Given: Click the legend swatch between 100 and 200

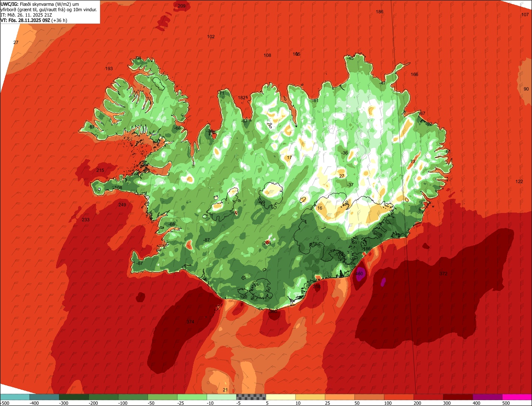Looking at the screenshot, I should click(x=399, y=396).
